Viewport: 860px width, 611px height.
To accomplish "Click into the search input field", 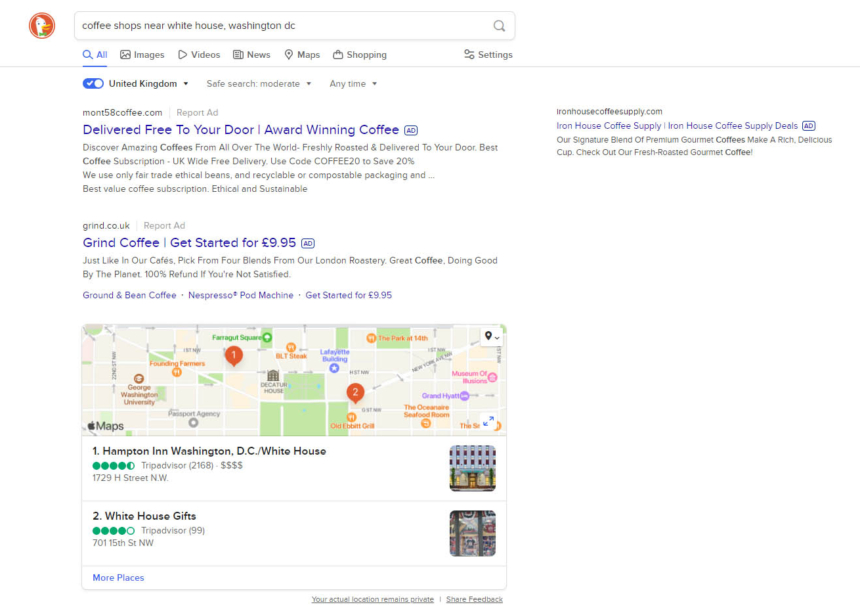I will (280, 26).
